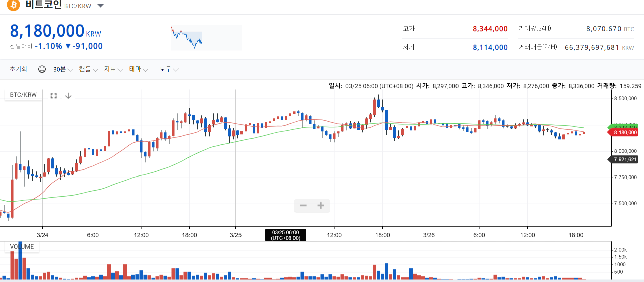Click the 7,921,621 crosshair price tag
The image size is (644, 282).
(623, 160)
